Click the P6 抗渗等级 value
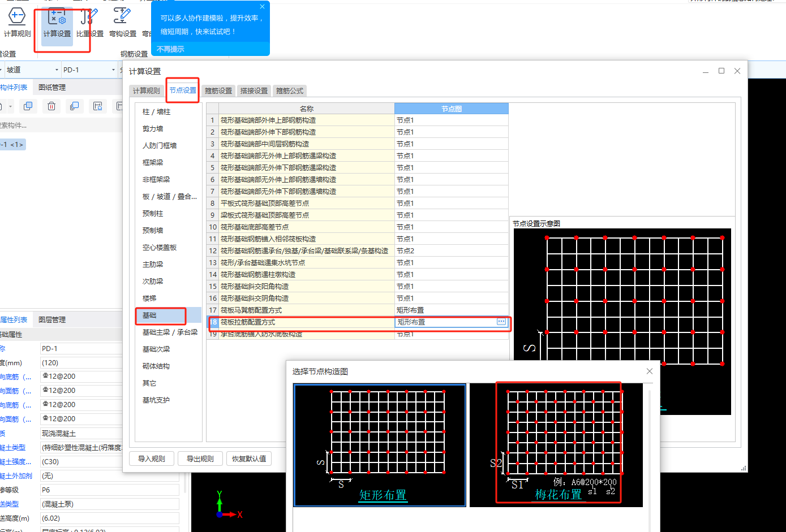Viewport: 786px width, 532px height. pos(110,490)
